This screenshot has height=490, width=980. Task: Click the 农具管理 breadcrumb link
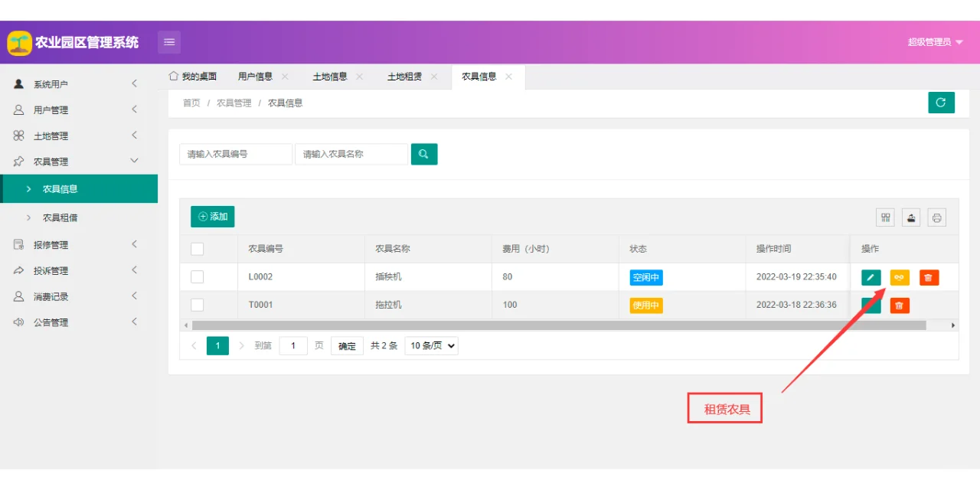[234, 103]
